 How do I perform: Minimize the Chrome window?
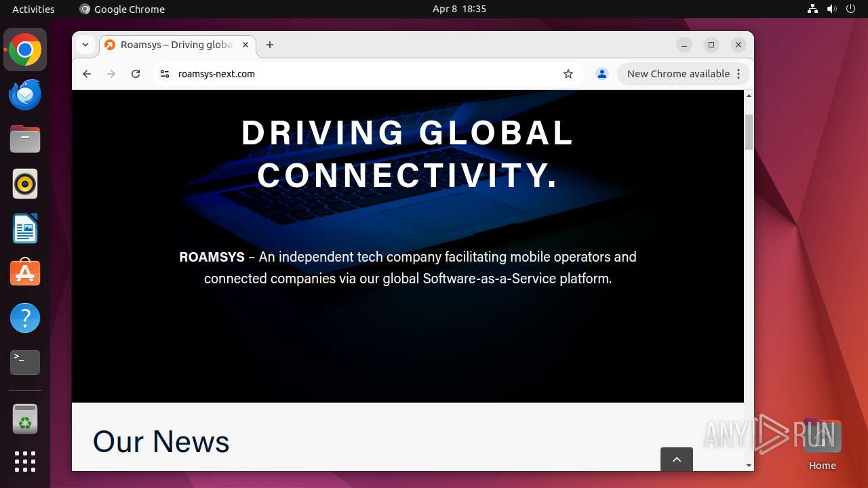pos(684,45)
